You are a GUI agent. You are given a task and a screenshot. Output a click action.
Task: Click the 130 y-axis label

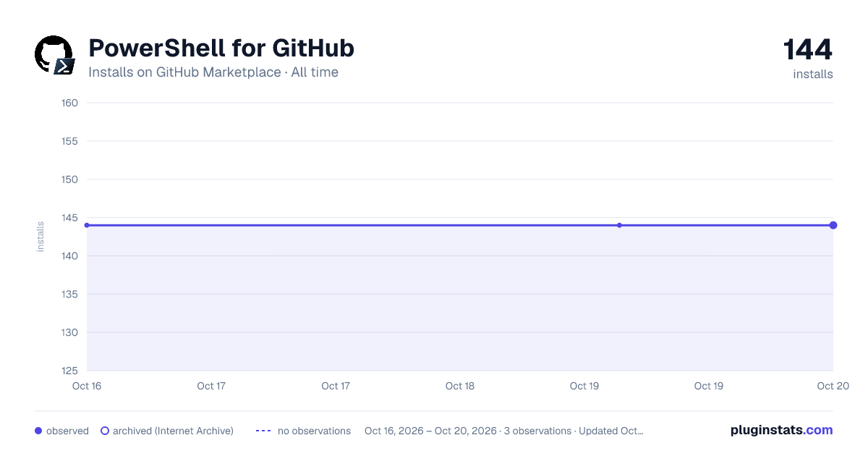click(x=70, y=333)
